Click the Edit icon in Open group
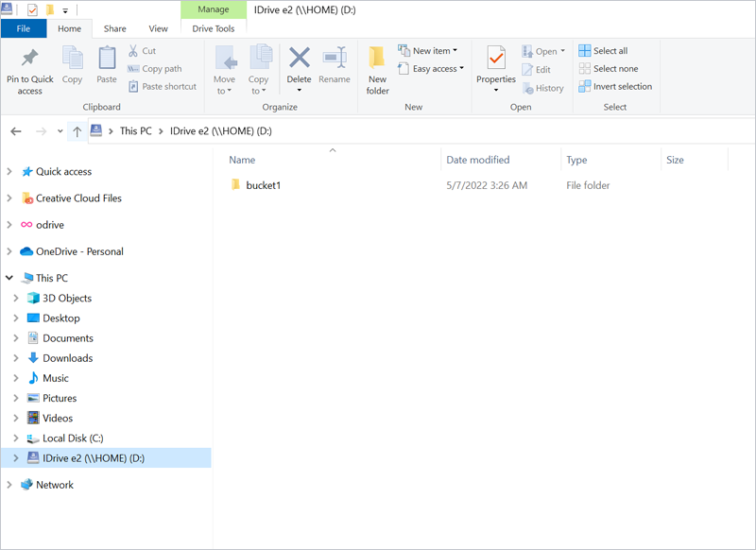756x550 pixels. [x=527, y=70]
